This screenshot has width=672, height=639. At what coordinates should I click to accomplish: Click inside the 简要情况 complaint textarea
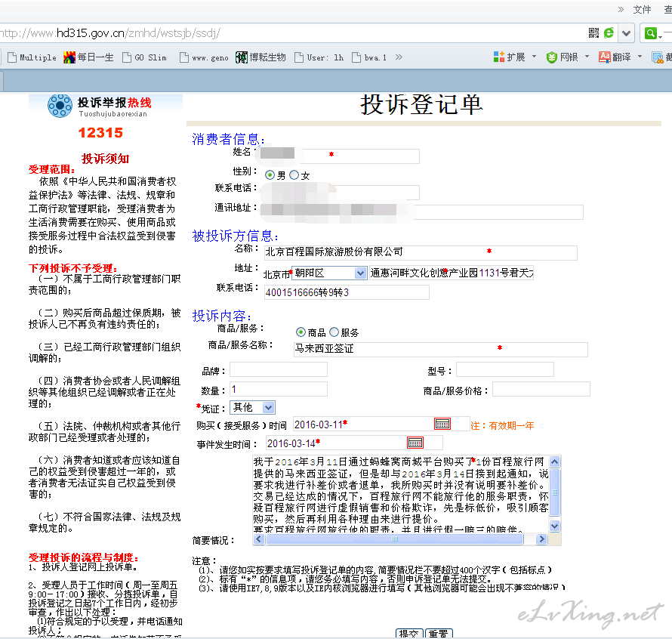[x=400, y=494]
